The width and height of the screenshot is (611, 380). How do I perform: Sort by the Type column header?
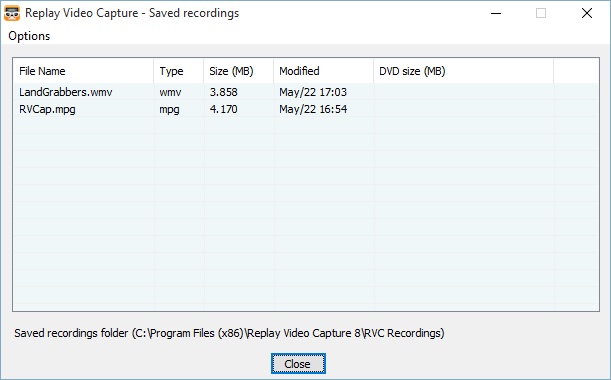pos(178,71)
